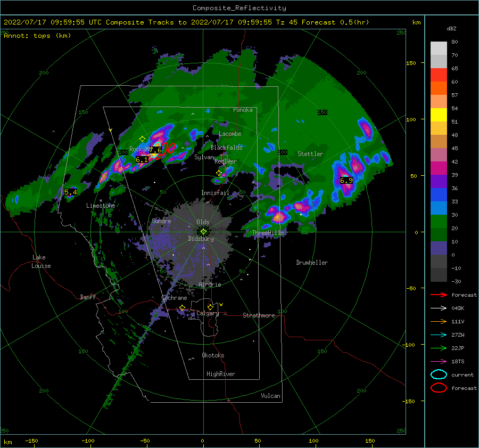Choose the magenta 18TS arrow legend entry
The height and width of the screenshot is (448, 479).
439,362
